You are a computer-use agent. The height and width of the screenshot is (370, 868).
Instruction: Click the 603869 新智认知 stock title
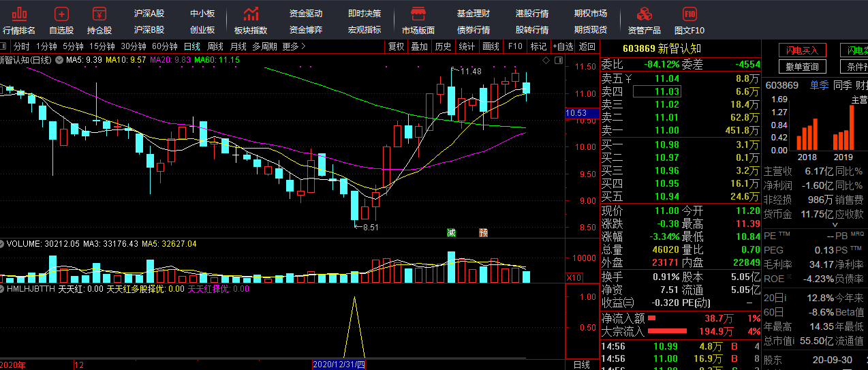click(x=661, y=49)
